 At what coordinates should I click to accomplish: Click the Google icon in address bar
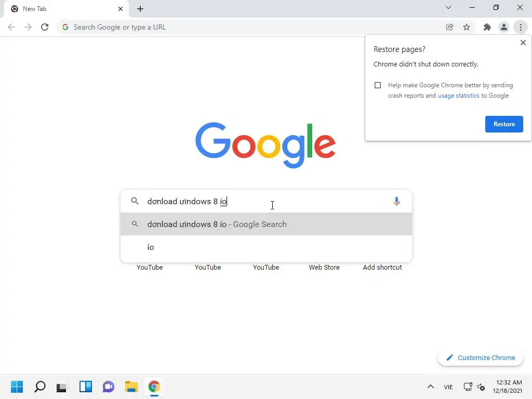65,27
